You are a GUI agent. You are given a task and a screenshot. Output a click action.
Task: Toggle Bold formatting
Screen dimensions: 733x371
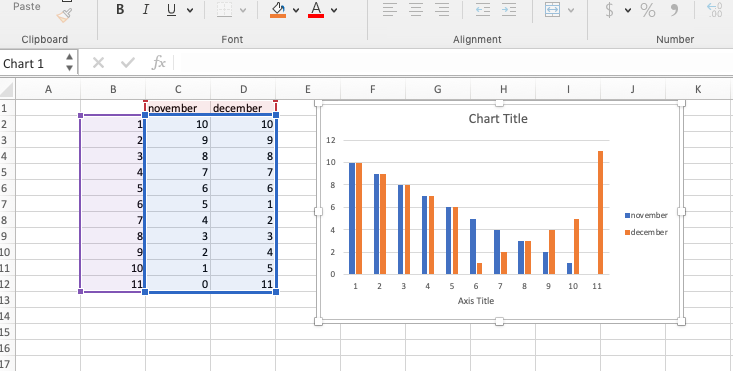tap(120, 9)
